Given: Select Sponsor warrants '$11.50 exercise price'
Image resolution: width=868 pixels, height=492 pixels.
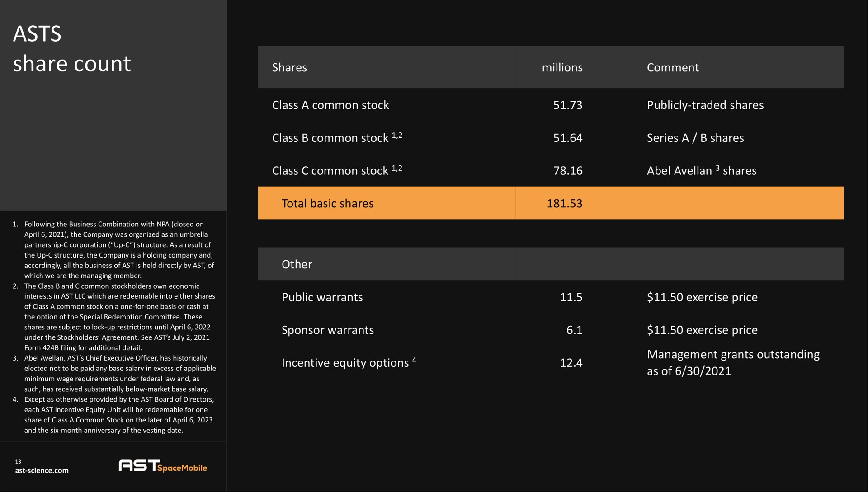Looking at the screenshot, I should point(702,330).
